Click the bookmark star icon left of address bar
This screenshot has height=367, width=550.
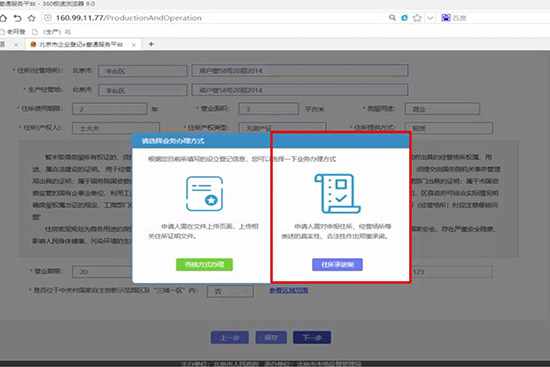(x=32, y=18)
